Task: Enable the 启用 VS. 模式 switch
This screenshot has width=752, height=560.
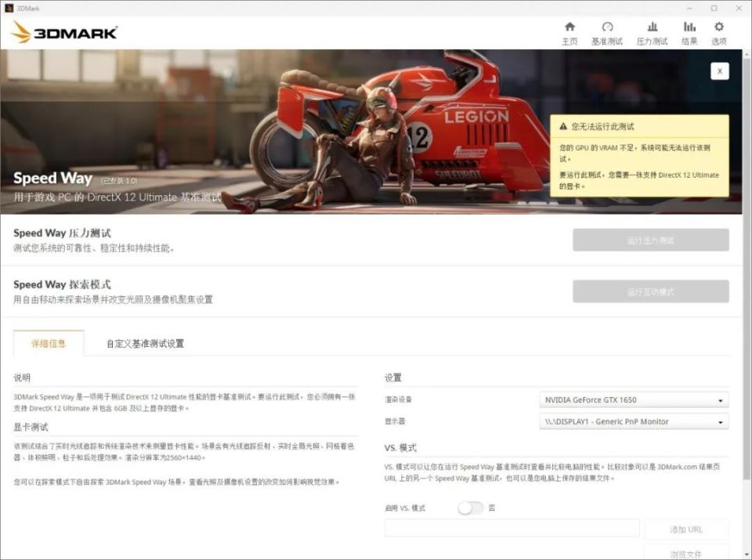Action: pyautogui.click(x=471, y=508)
